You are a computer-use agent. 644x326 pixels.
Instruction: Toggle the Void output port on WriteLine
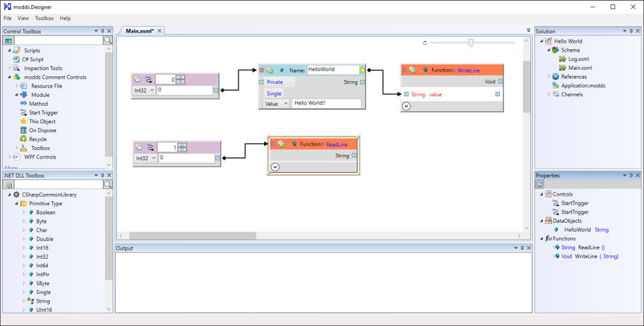tap(500, 81)
